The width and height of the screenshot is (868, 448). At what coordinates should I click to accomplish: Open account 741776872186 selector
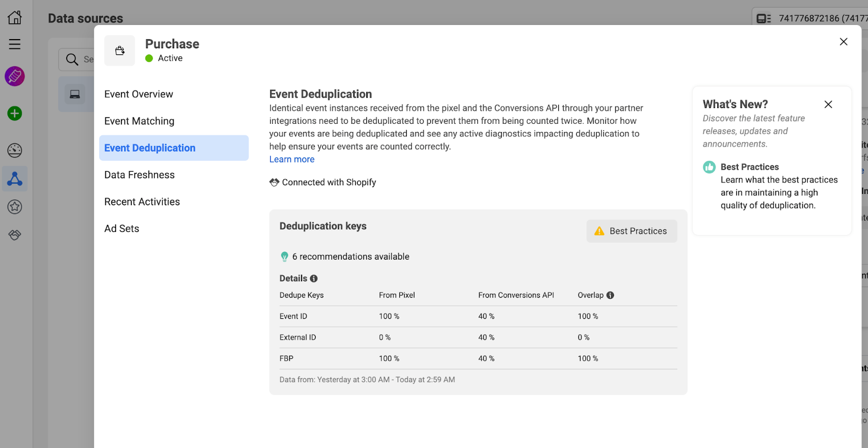pyautogui.click(x=809, y=18)
